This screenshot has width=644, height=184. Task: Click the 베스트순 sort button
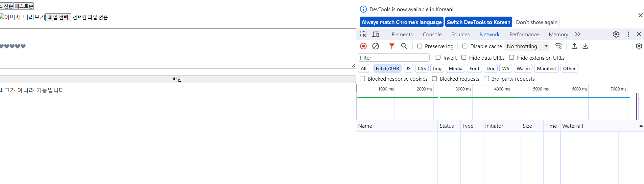(x=24, y=6)
